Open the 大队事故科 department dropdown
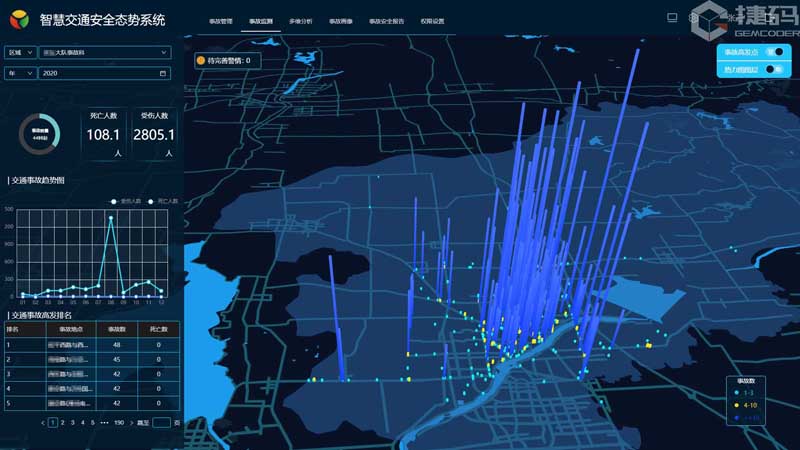This screenshot has height=450, width=800. click(x=105, y=52)
